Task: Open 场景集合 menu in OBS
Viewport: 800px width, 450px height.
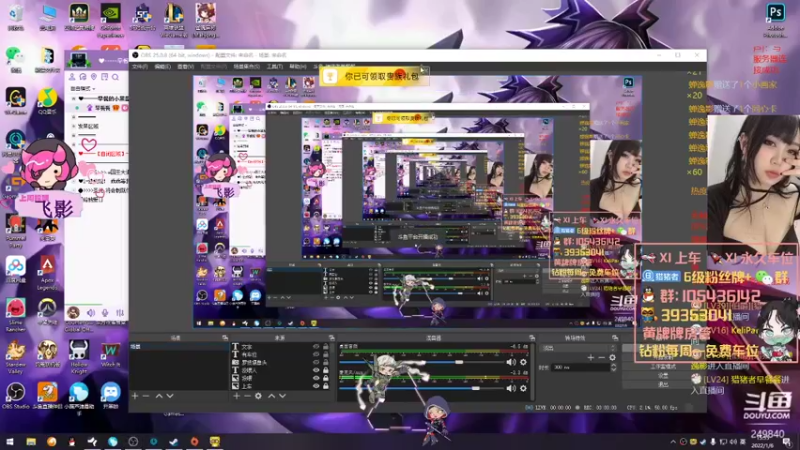Action: [x=246, y=67]
